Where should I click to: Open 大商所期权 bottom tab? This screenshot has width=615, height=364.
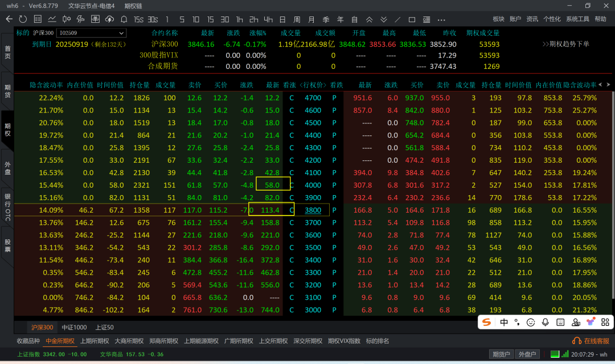[129, 341]
